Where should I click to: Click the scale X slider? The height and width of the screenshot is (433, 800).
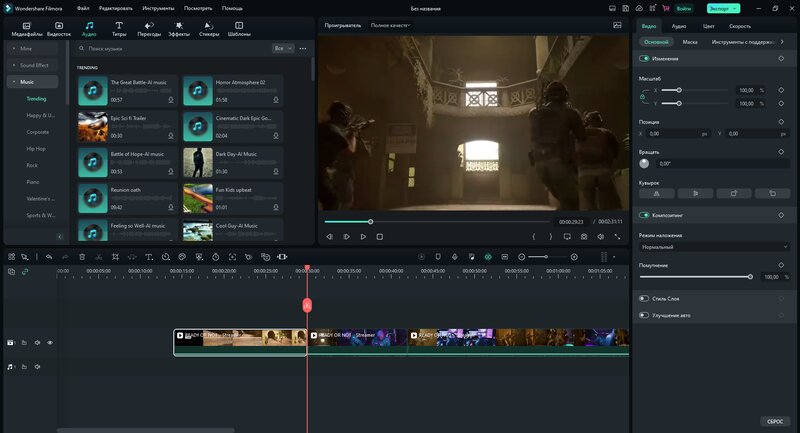click(x=695, y=90)
